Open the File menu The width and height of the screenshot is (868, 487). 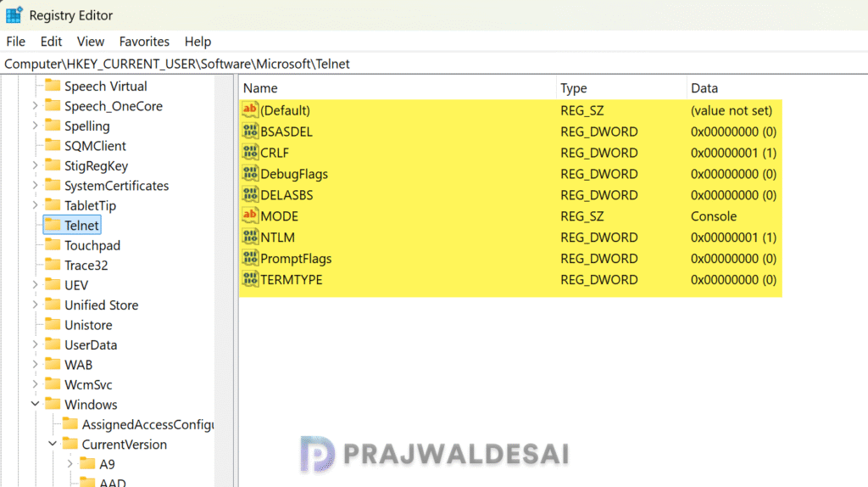click(x=15, y=42)
